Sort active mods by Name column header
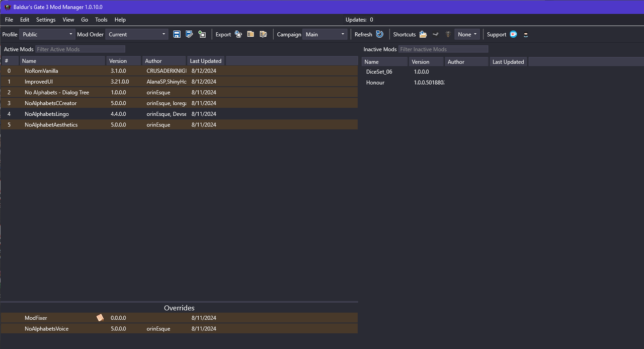The image size is (644, 349). pos(62,61)
